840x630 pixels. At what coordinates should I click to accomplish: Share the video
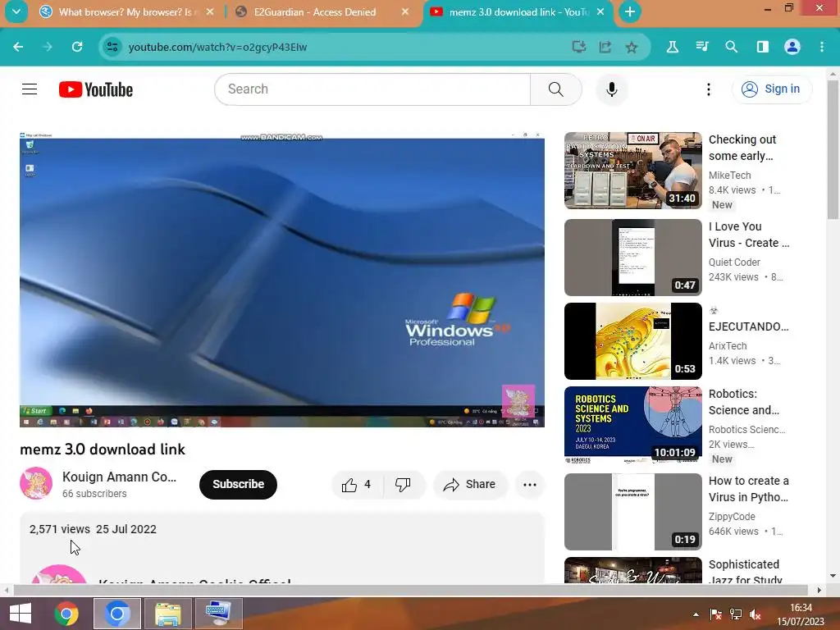[x=470, y=484]
